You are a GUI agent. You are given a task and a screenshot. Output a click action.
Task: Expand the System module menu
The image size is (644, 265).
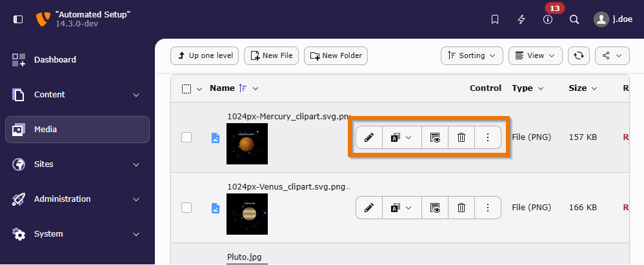coord(77,234)
